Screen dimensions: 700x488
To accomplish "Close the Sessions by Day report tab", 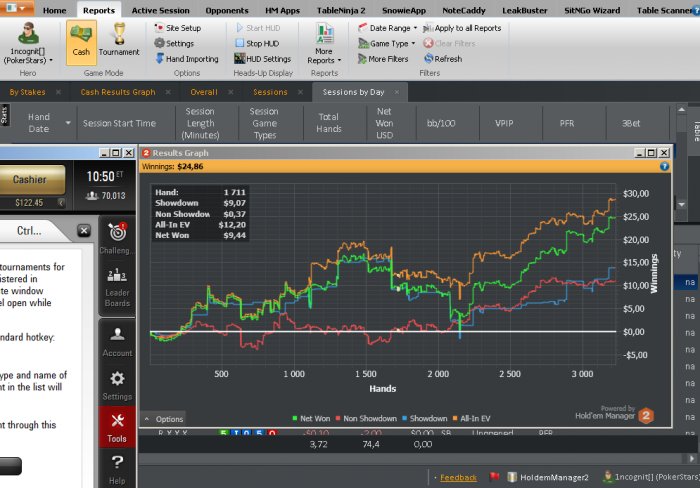I will 397,92.
